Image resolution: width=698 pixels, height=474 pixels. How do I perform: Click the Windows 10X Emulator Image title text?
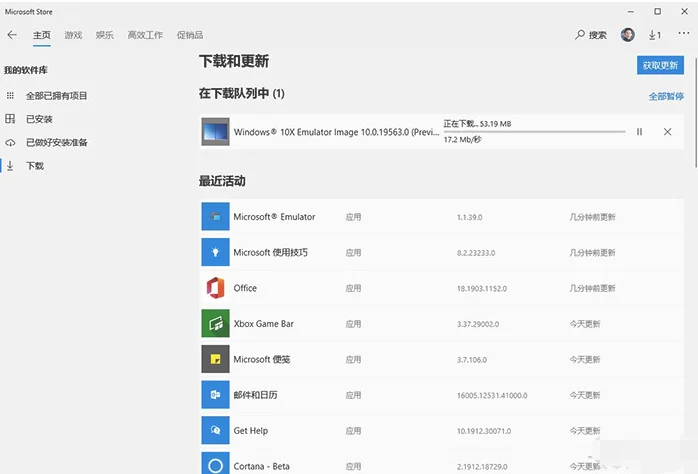tap(337, 132)
